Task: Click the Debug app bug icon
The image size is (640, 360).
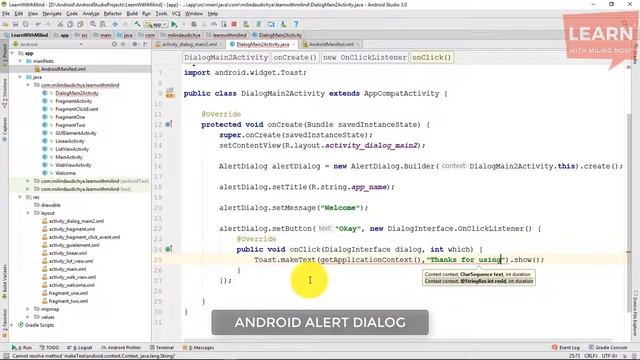Action: (194, 24)
